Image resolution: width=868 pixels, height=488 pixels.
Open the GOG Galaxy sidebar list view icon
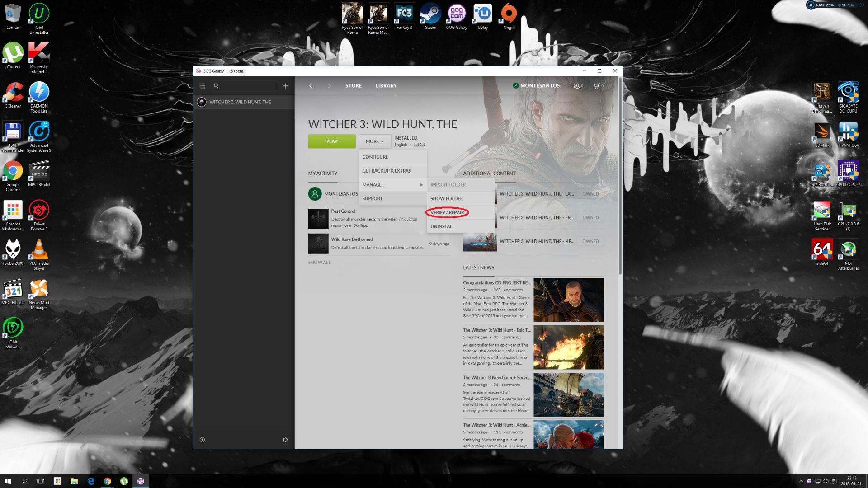tap(202, 86)
